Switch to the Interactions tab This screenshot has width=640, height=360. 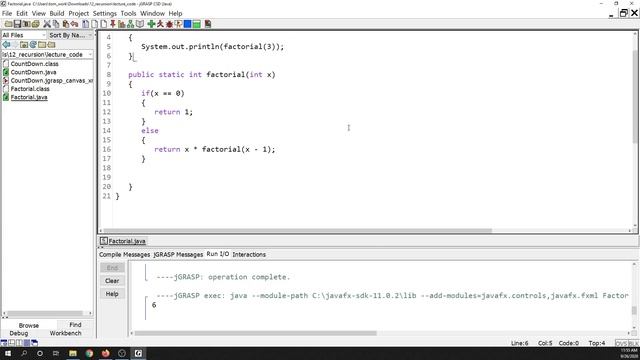249,254
